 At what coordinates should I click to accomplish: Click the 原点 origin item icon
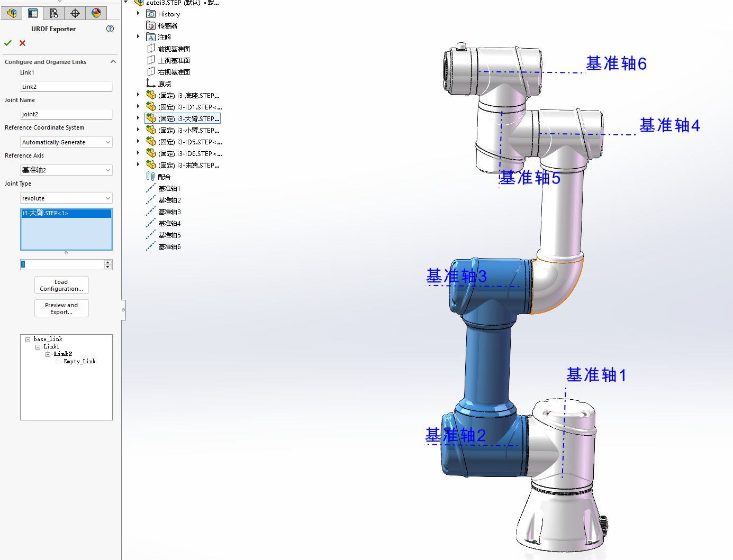point(150,82)
